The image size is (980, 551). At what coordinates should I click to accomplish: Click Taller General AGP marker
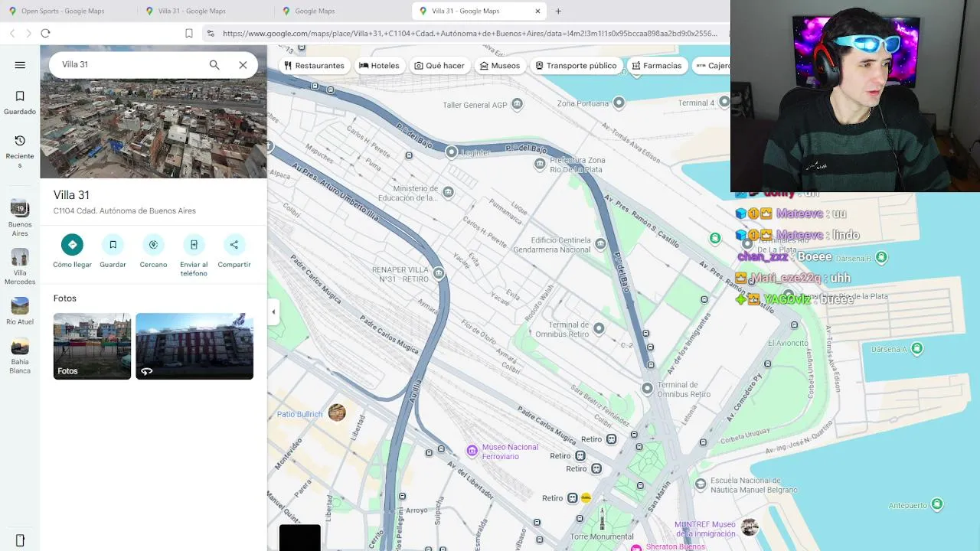click(518, 104)
